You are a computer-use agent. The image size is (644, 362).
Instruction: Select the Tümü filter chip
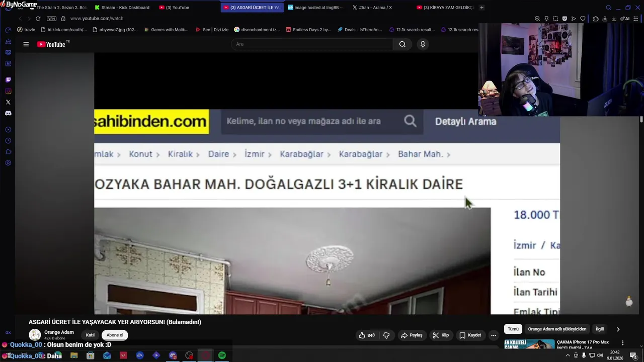513,329
